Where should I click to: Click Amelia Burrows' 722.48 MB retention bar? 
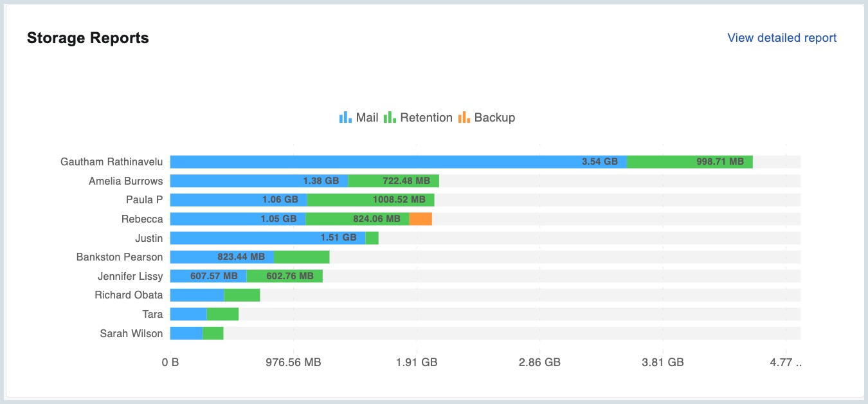[x=393, y=181]
